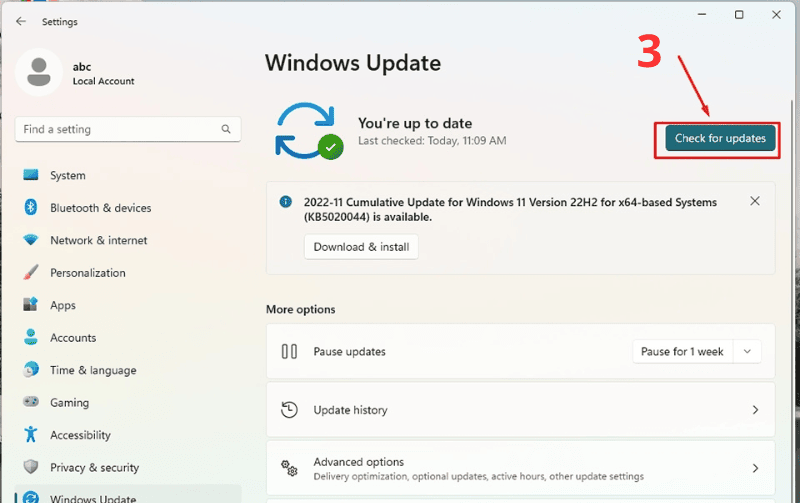This screenshot has height=503, width=800.
Task: Expand Advanced options chevron
Action: (x=755, y=468)
